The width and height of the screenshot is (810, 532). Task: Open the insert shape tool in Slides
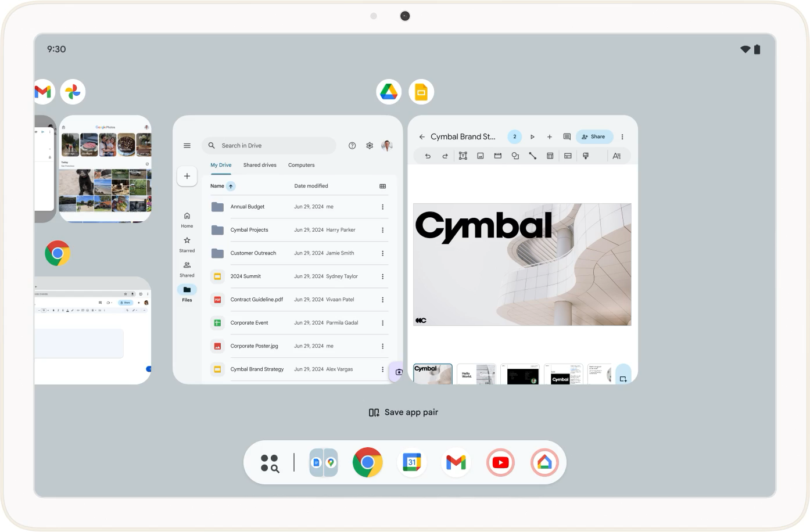coord(515,155)
